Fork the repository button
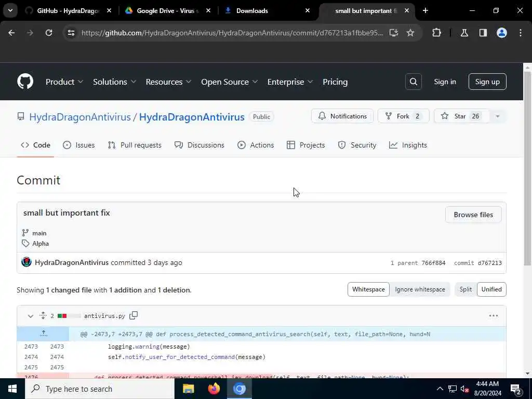The height and width of the screenshot is (399, 532). [x=403, y=116]
